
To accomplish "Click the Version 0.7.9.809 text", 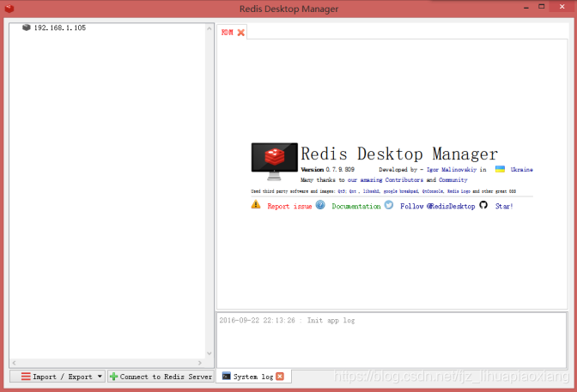I will click(x=327, y=170).
